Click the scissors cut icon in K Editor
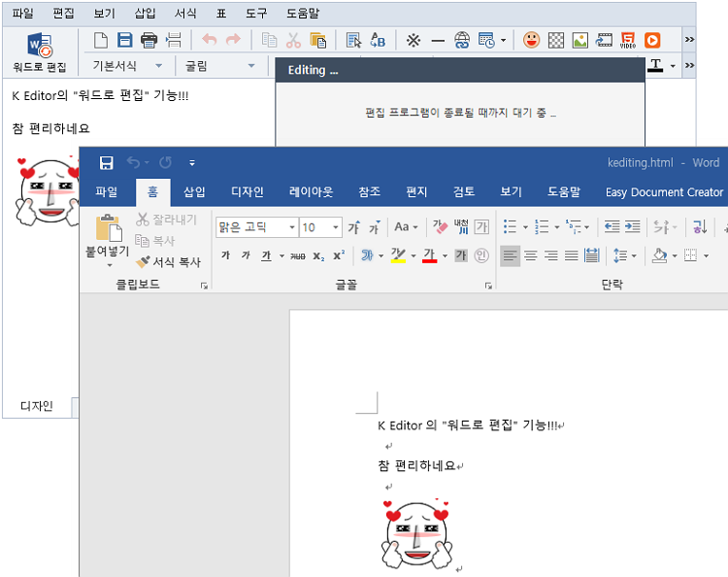The image size is (728, 577). (293, 40)
